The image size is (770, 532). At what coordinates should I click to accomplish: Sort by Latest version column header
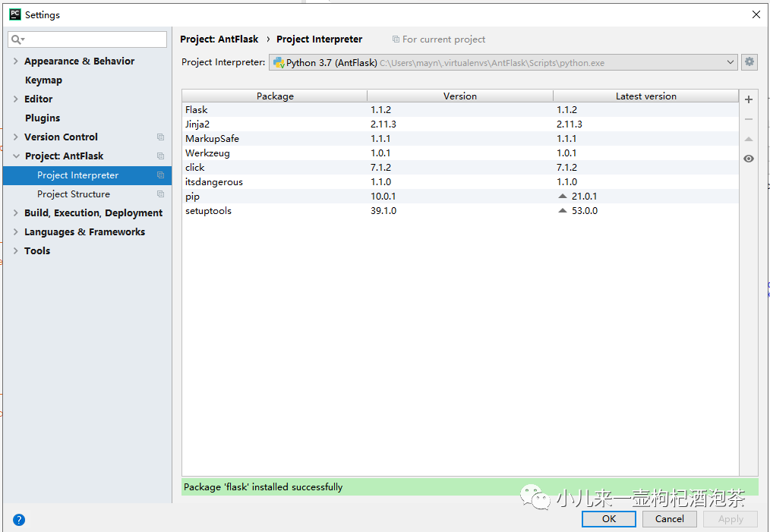(645, 96)
